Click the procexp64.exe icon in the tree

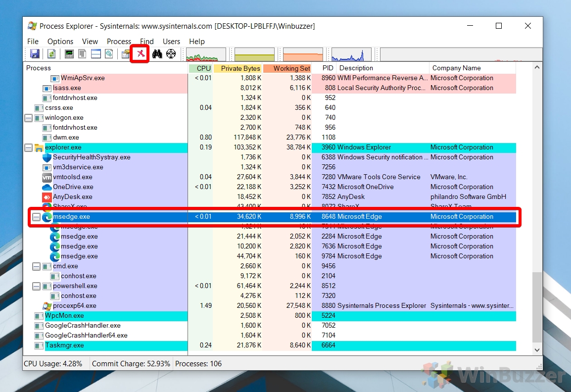pos(47,306)
